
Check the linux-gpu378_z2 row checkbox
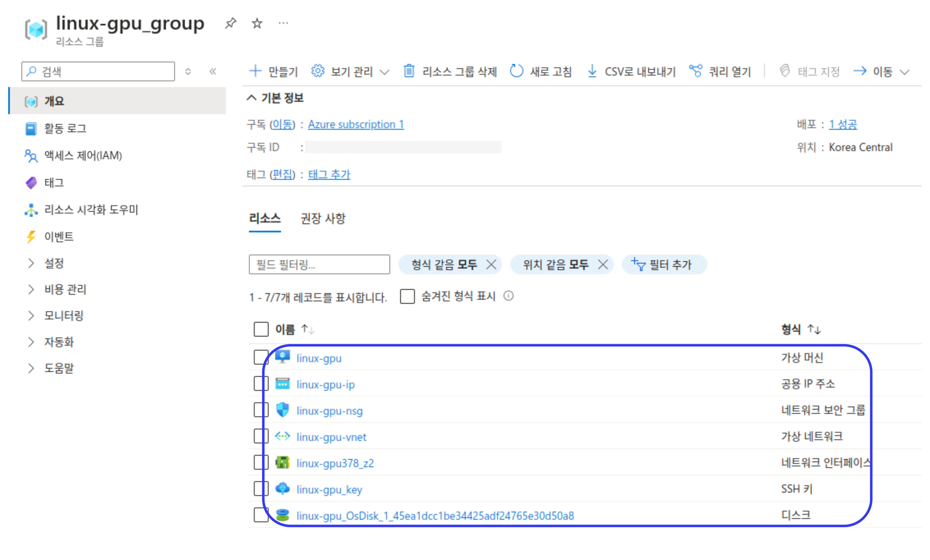tap(261, 462)
